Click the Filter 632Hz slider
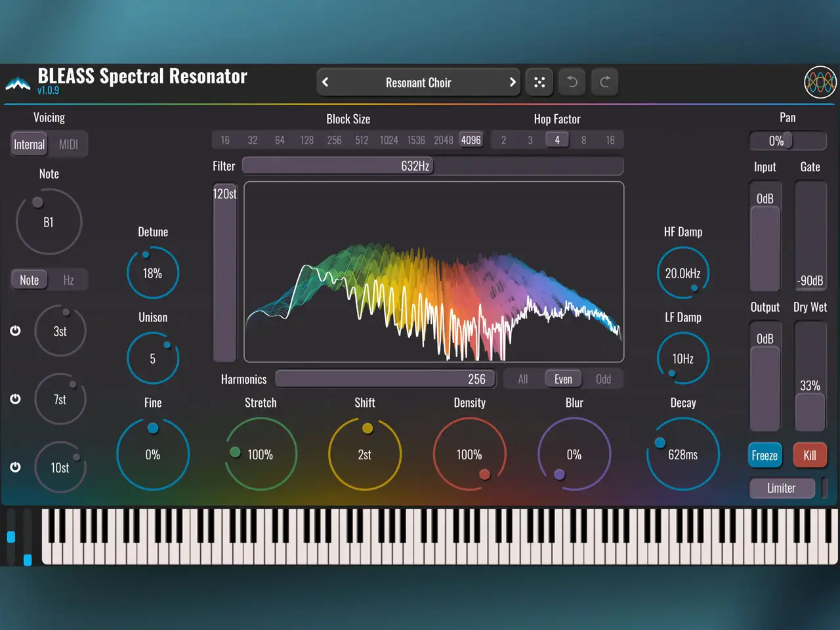Screen dimensions: 840x630 433,166
